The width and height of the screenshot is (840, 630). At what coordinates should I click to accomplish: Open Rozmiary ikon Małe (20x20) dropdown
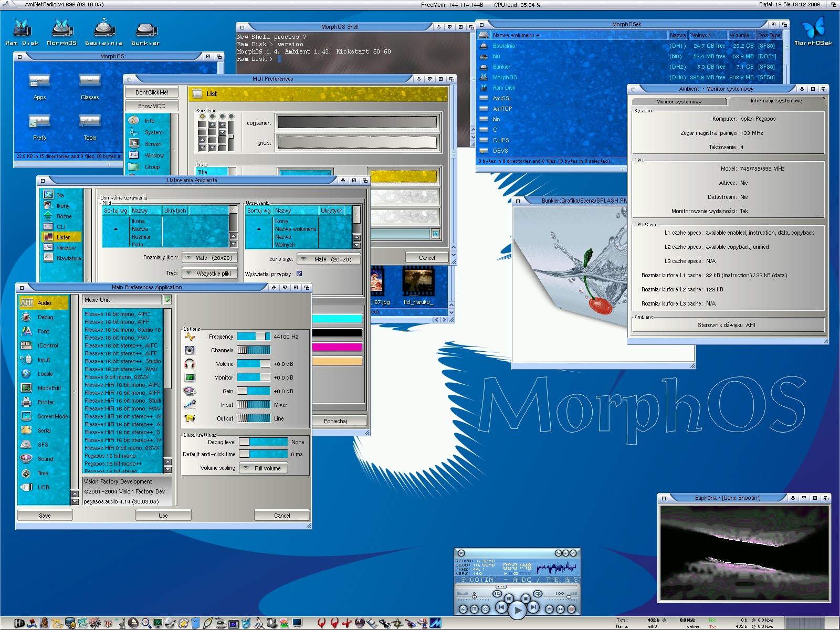coord(210,258)
